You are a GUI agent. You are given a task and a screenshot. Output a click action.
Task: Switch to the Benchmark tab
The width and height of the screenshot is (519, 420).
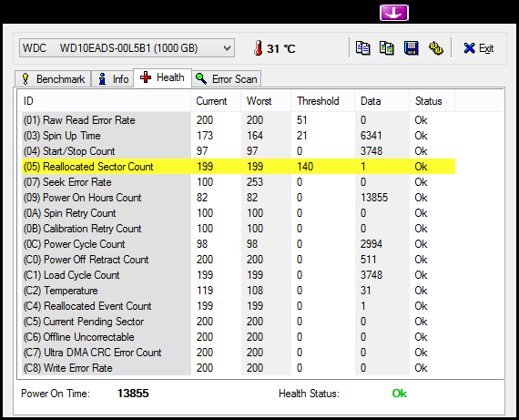pos(53,79)
